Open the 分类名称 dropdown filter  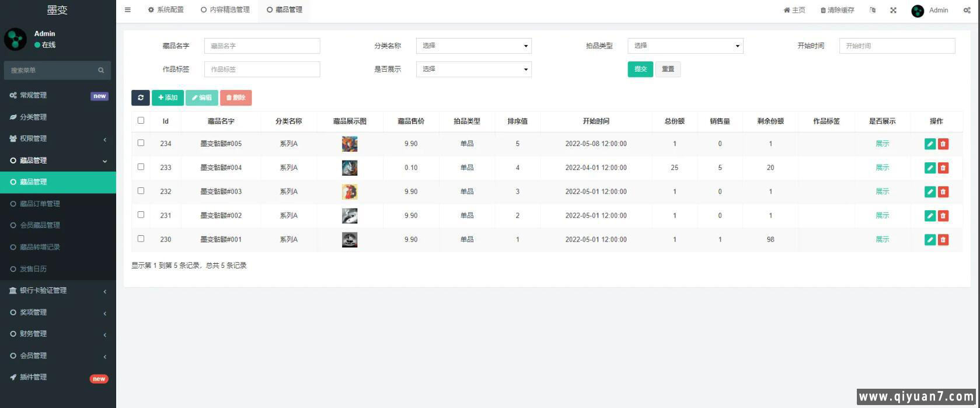[x=473, y=46]
